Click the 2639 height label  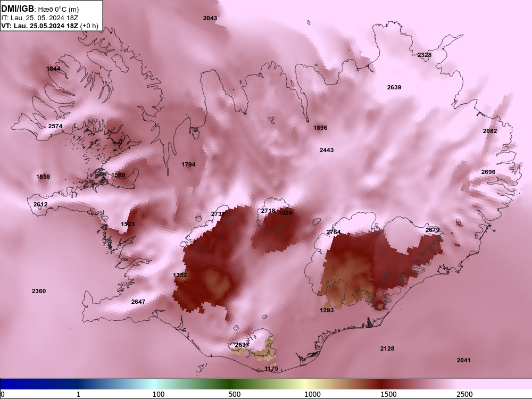[x=394, y=88]
